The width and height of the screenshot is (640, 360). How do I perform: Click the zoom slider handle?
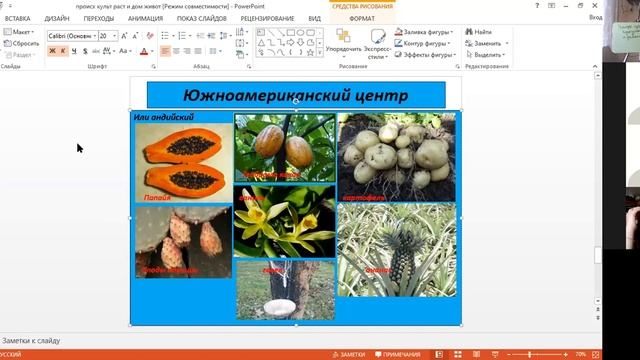pos(530,354)
